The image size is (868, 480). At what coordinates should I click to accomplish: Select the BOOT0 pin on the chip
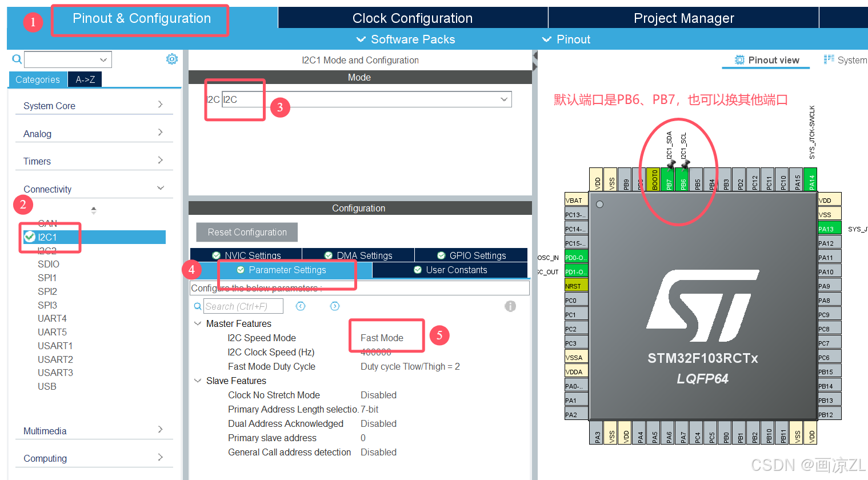(x=654, y=179)
